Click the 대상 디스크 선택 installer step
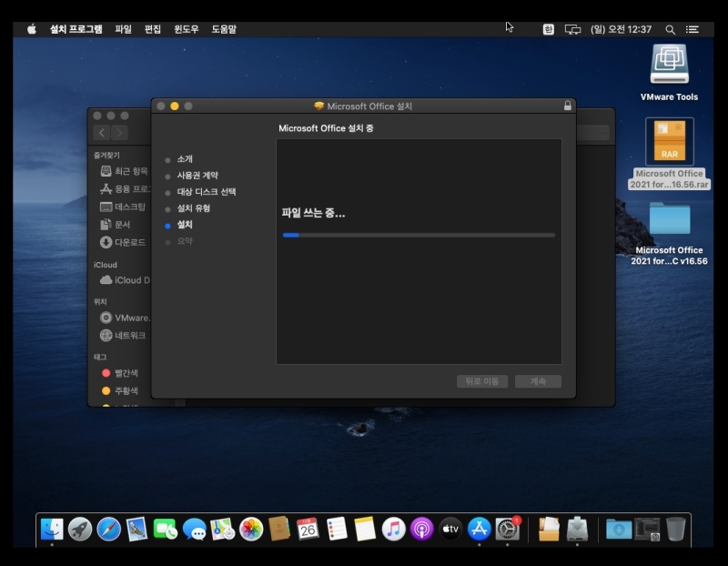Viewport: 728px width, 566px height. click(x=207, y=192)
